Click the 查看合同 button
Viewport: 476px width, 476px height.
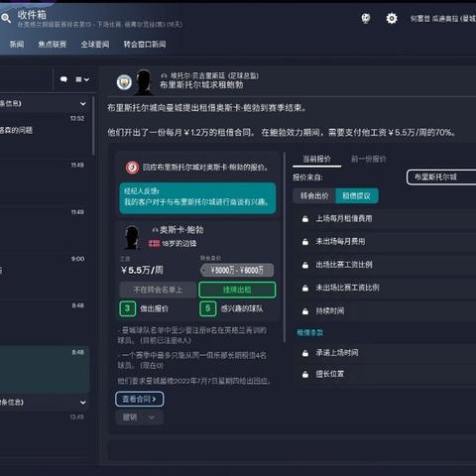(140, 399)
